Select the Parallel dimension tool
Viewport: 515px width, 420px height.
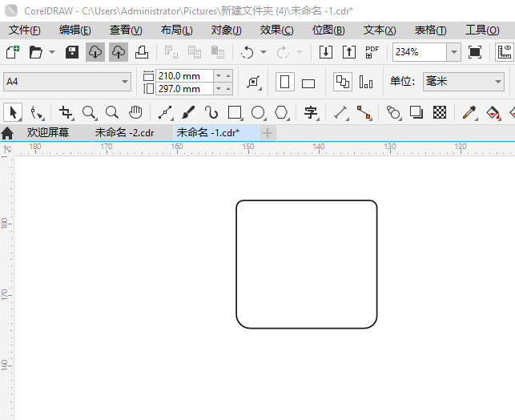click(341, 112)
